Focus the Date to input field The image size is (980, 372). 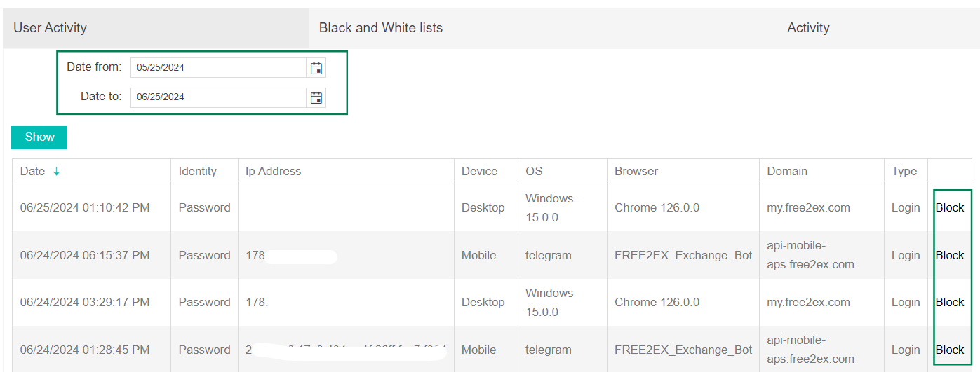[219, 97]
